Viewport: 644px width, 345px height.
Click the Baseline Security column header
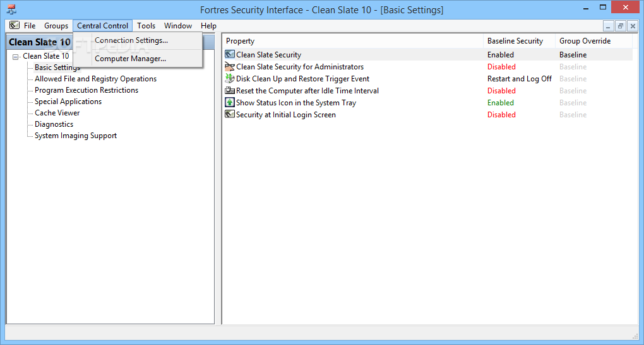tap(519, 41)
